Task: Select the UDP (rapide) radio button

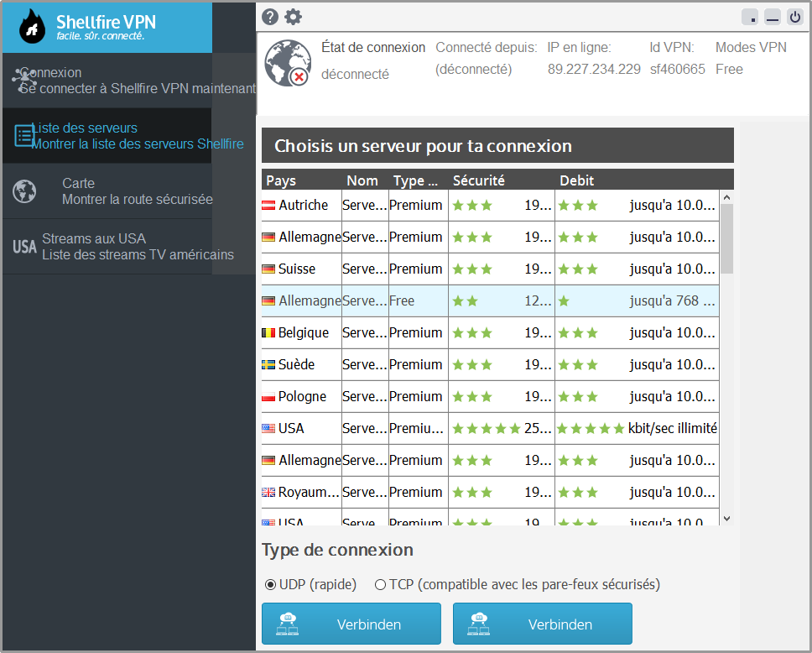Action: click(x=270, y=584)
